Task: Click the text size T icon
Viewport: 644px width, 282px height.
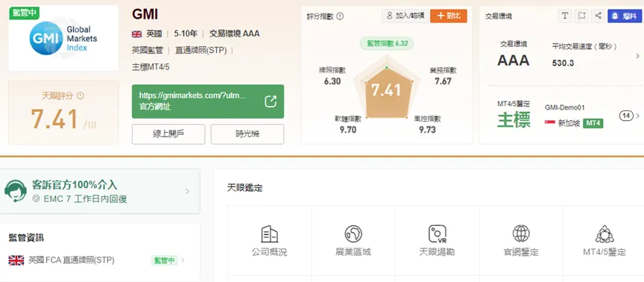Action: coord(565,16)
